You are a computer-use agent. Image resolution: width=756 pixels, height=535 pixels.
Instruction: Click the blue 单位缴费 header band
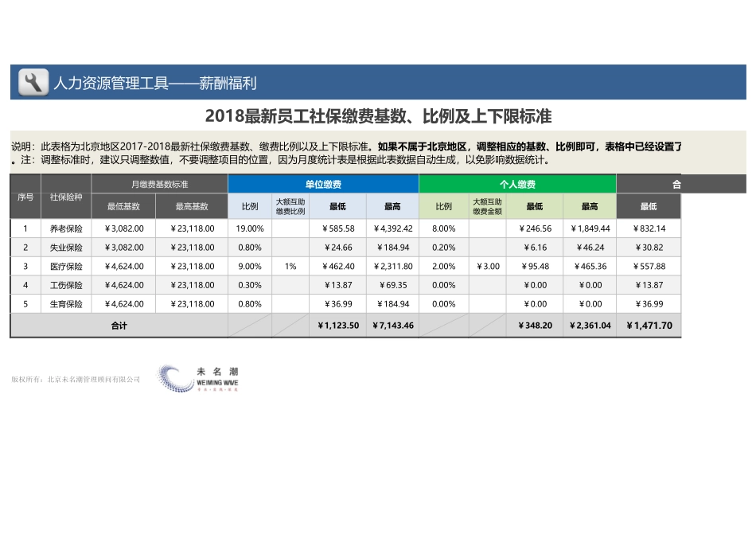(x=322, y=182)
